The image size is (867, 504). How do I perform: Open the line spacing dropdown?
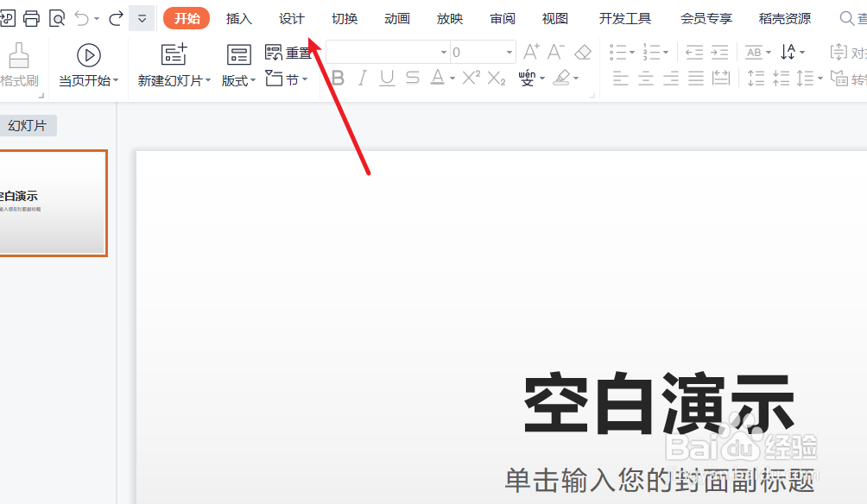pos(809,78)
